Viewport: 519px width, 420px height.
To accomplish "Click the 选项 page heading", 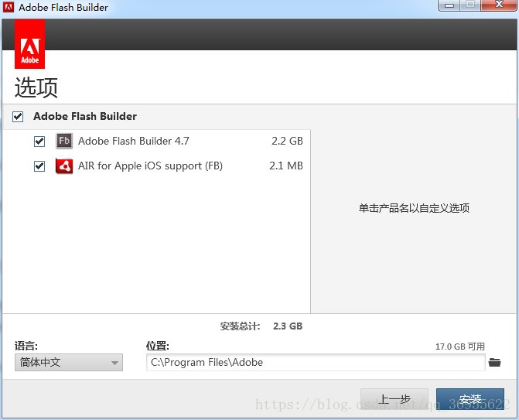I will 36,87.
